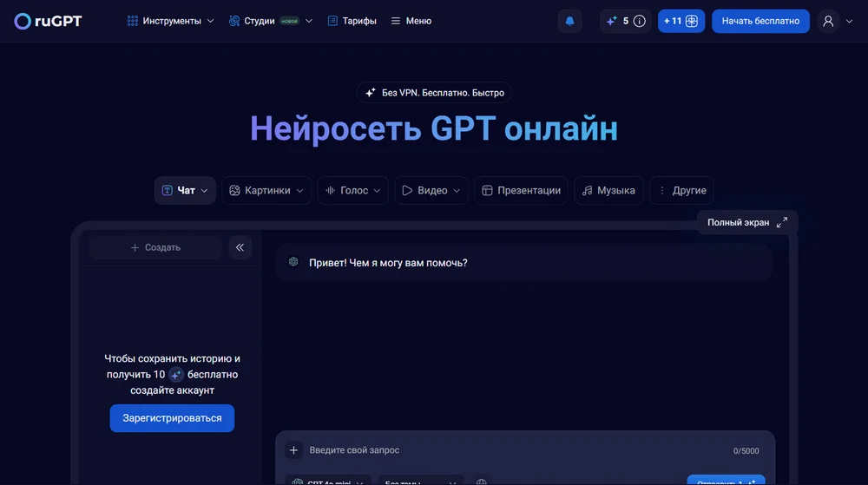Click the Без VPN. Бесплатно. Быстро badge

pos(434,92)
